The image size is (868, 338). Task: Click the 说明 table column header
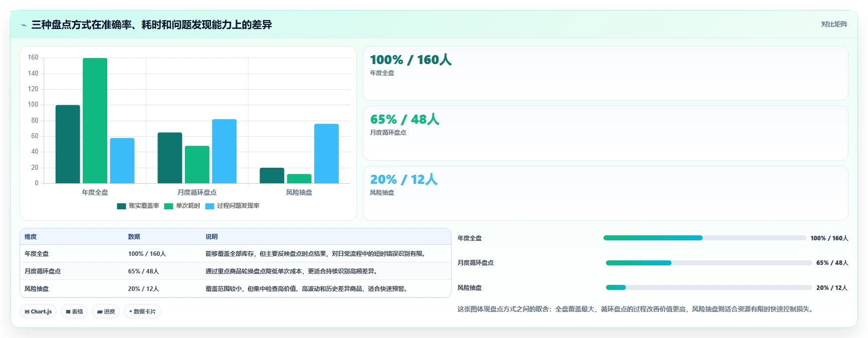(211, 237)
